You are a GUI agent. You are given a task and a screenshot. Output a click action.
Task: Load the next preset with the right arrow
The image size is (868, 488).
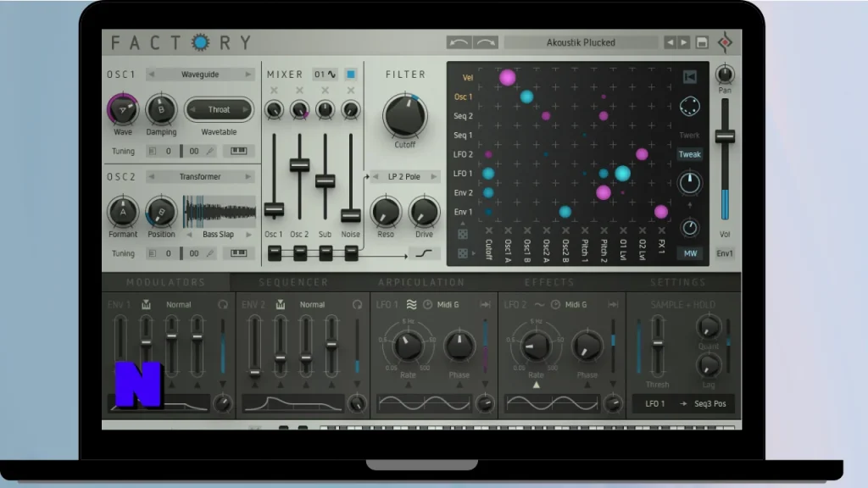pos(684,42)
